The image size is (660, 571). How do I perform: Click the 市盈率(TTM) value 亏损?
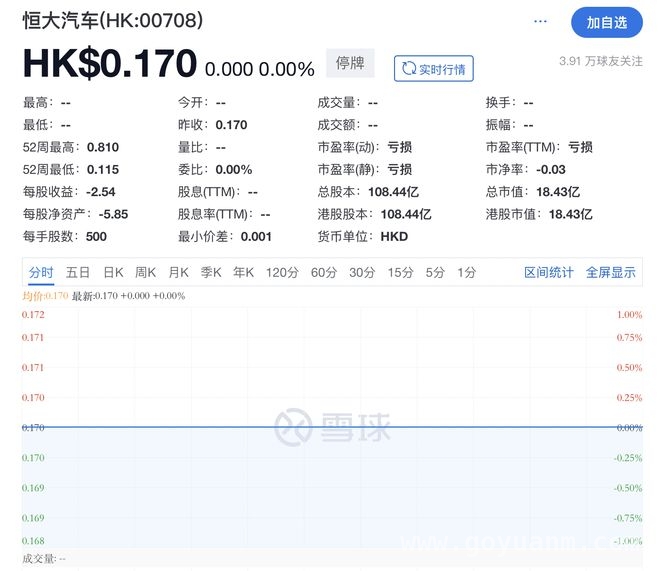coord(580,147)
